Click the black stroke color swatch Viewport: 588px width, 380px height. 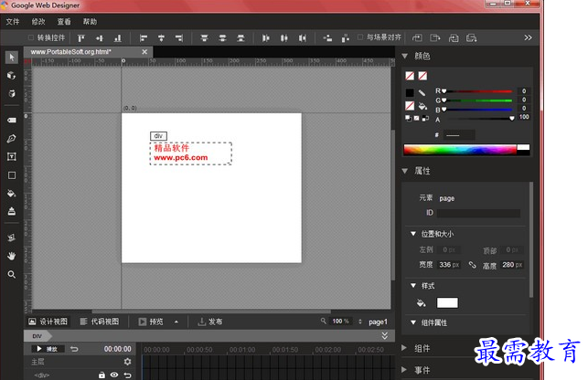(410, 92)
